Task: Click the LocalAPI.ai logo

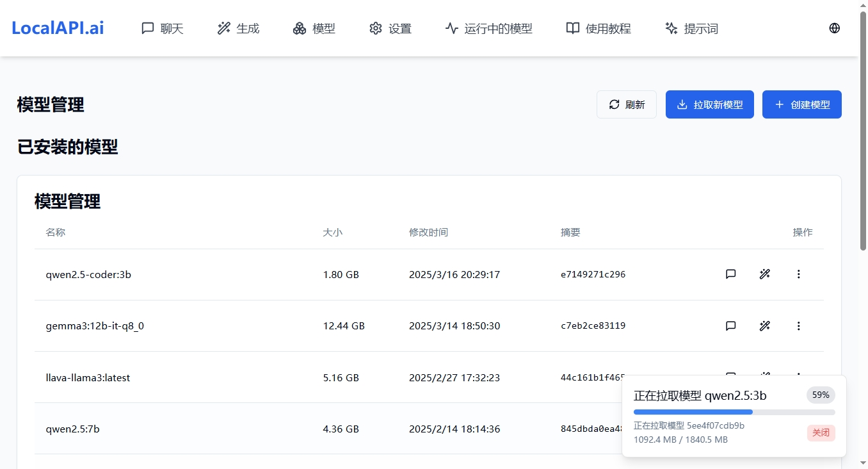Action: [x=58, y=28]
